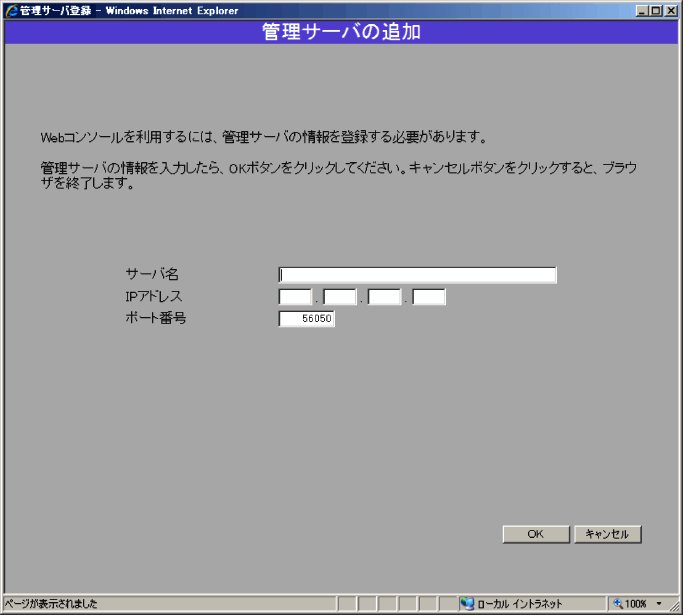Click the window resize grip at corner

[x=674, y=605]
